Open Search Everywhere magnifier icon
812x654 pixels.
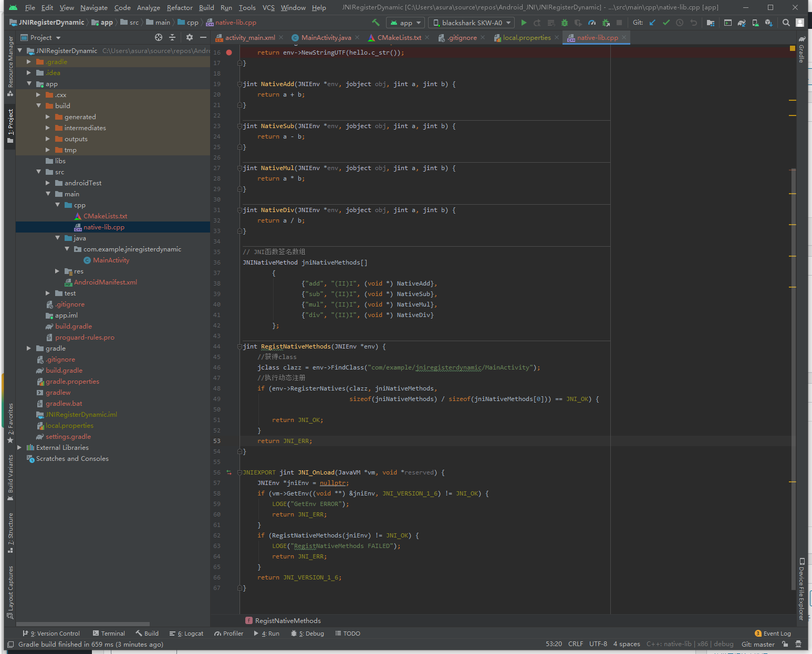[x=786, y=23]
